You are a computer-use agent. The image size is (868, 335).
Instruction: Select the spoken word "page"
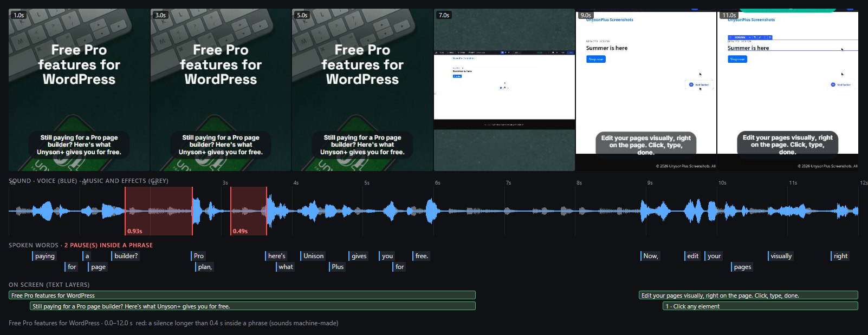click(x=98, y=267)
